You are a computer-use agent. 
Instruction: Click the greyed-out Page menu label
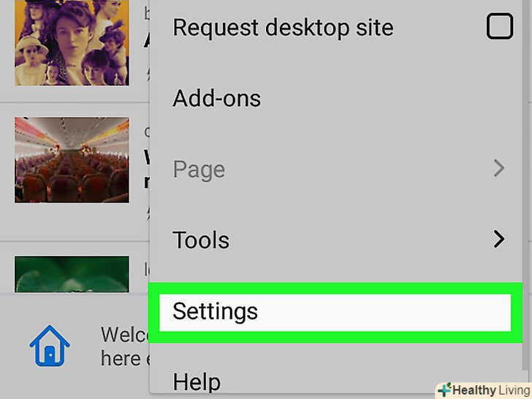tap(199, 170)
